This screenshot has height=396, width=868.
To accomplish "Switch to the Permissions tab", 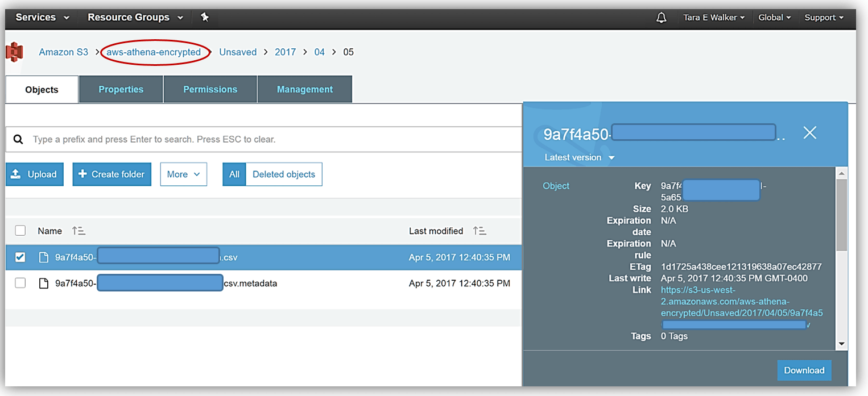I will tap(210, 89).
